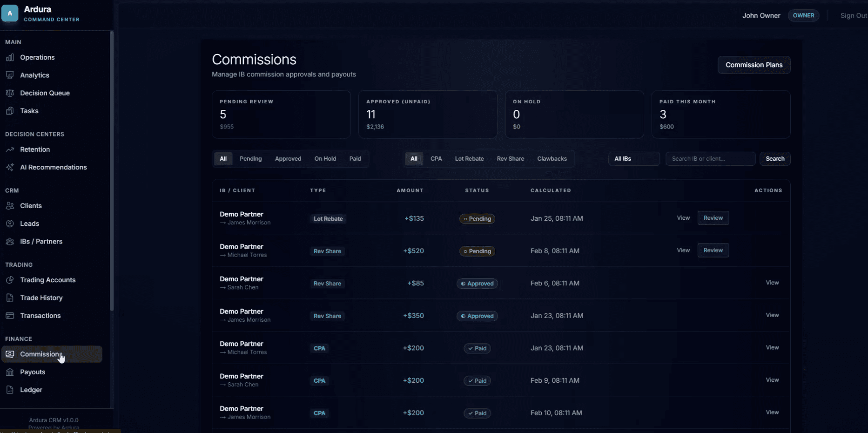Click the Commissions sidebar icon
The width and height of the screenshot is (868, 433).
10,354
